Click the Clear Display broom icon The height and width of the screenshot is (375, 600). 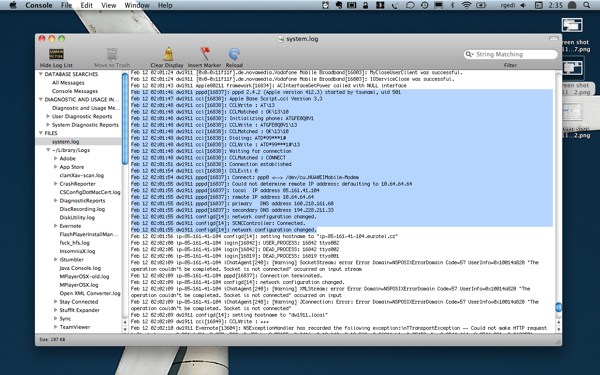pyautogui.click(x=168, y=54)
